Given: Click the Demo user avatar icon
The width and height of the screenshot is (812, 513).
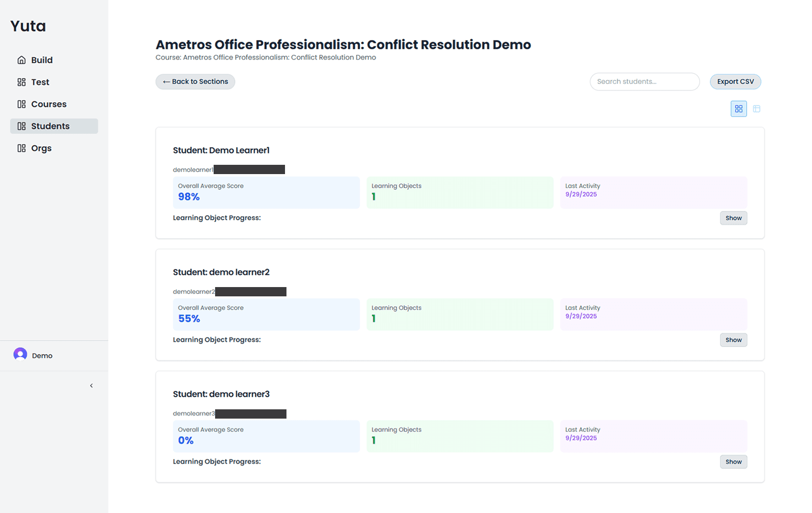Looking at the screenshot, I should click(21, 355).
